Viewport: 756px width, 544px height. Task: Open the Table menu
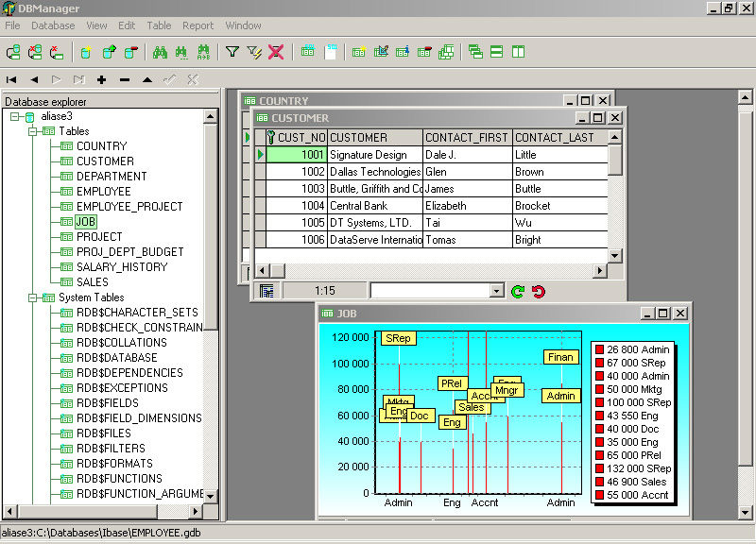(159, 25)
